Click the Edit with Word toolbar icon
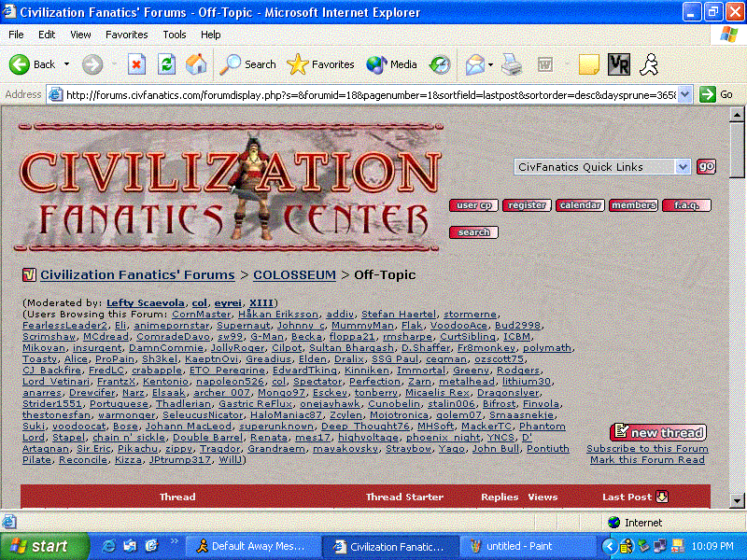The height and width of the screenshot is (560, 747). point(545,64)
